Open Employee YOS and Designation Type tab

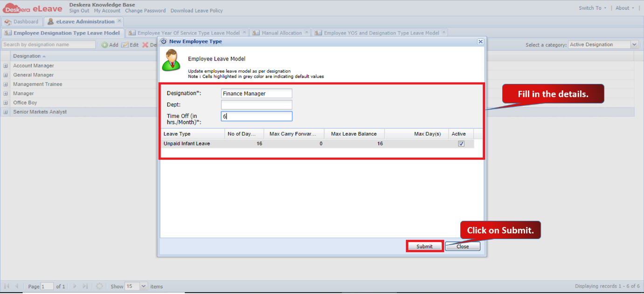[x=380, y=33]
